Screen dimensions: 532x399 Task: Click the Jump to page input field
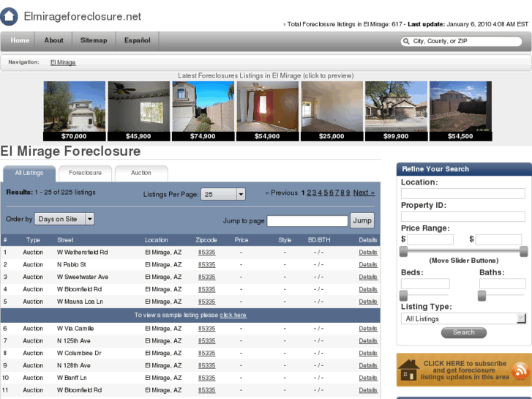coord(307,221)
